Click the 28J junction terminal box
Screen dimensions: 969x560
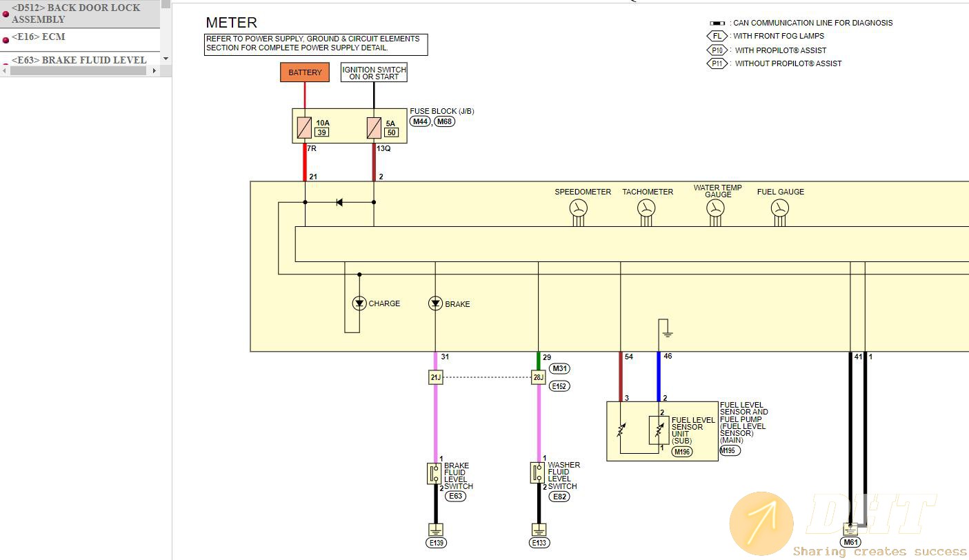(539, 377)
